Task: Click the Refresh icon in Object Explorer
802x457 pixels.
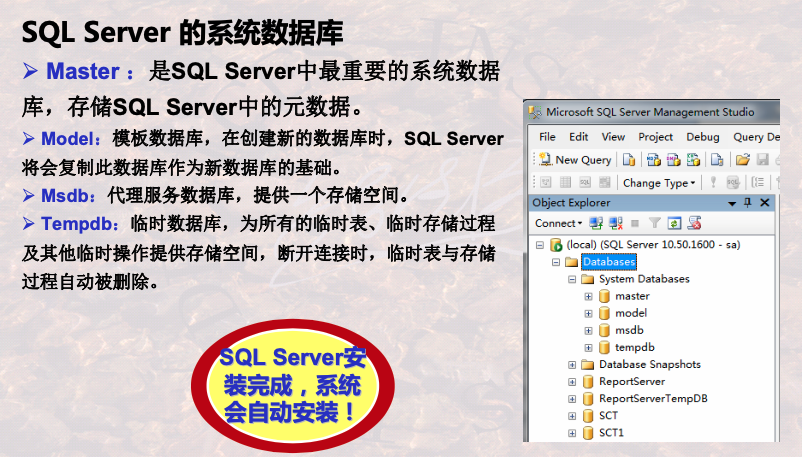Action: [674, 223]
